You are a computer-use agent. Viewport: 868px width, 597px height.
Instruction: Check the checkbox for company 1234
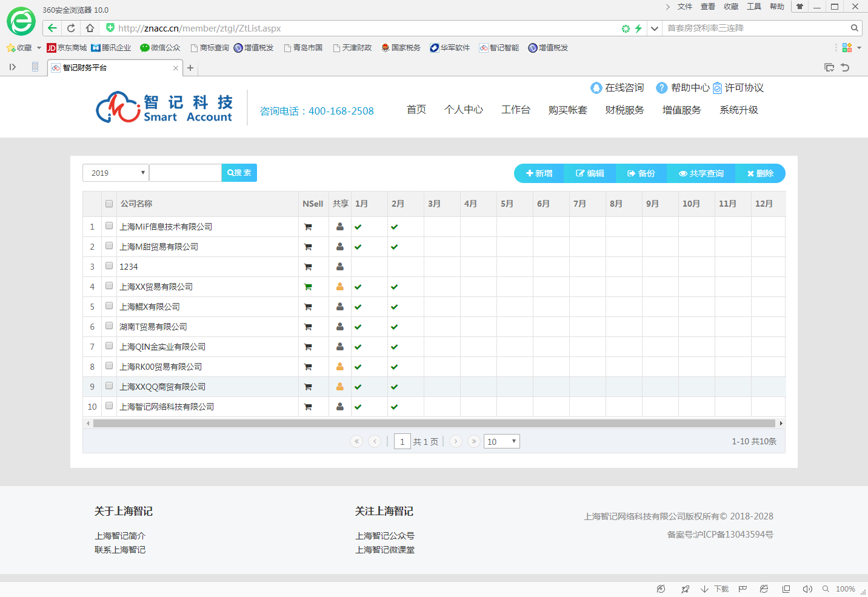pyautogui.click(x=109, y=266)
